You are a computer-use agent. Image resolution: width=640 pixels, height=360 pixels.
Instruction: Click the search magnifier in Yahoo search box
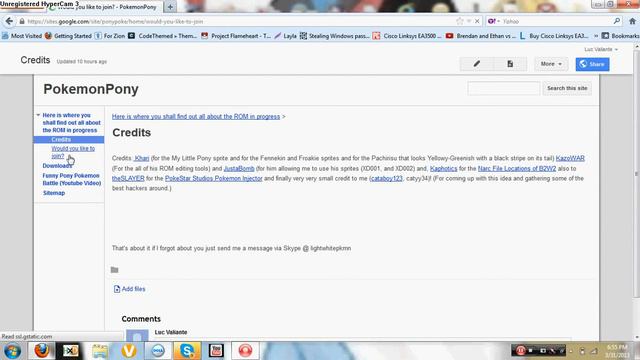click(617, 21)
